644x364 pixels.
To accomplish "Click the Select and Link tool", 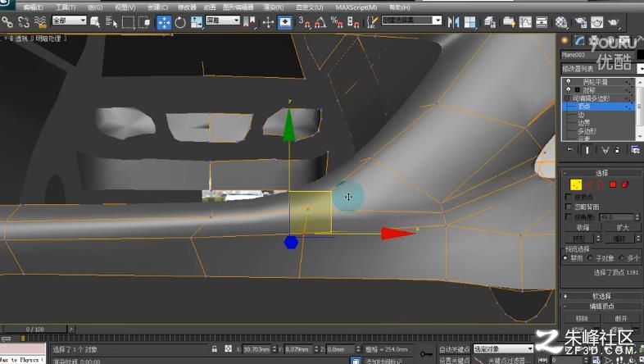I will coord(7,22).
